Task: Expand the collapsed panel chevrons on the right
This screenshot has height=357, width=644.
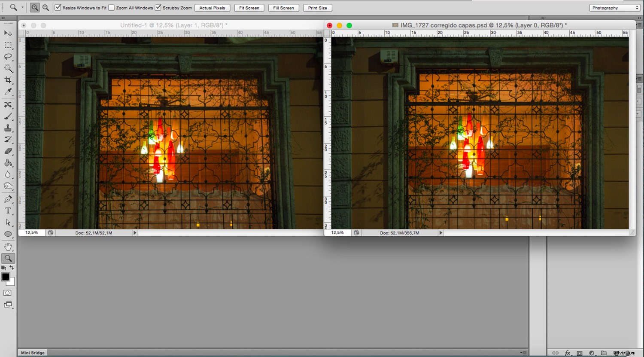Action: (x=542, y=18)
